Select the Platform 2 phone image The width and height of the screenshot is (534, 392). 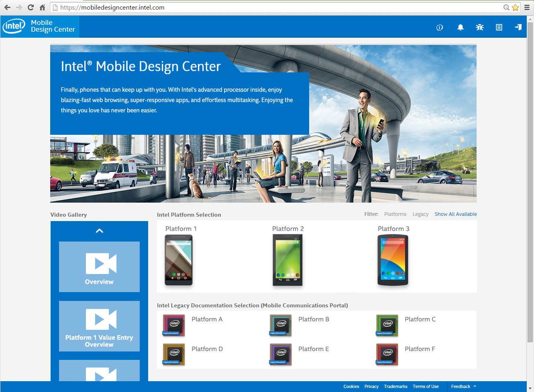click(x=287, y=260)
